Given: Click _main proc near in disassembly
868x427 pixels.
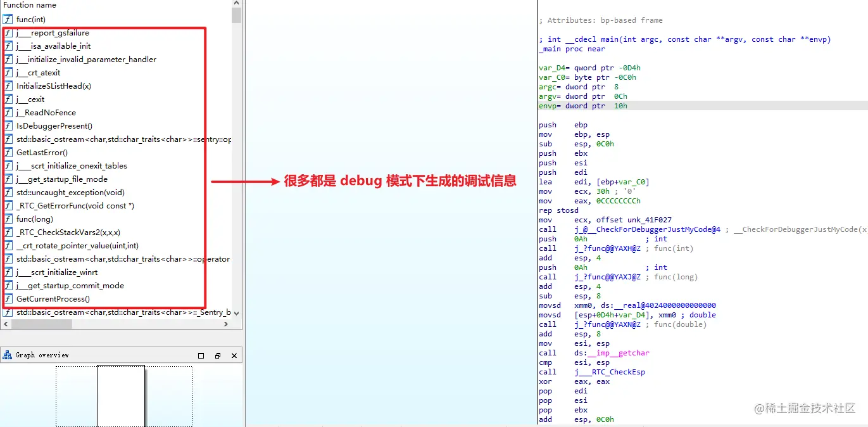Looking at the screenshot, I should point(572,49).
